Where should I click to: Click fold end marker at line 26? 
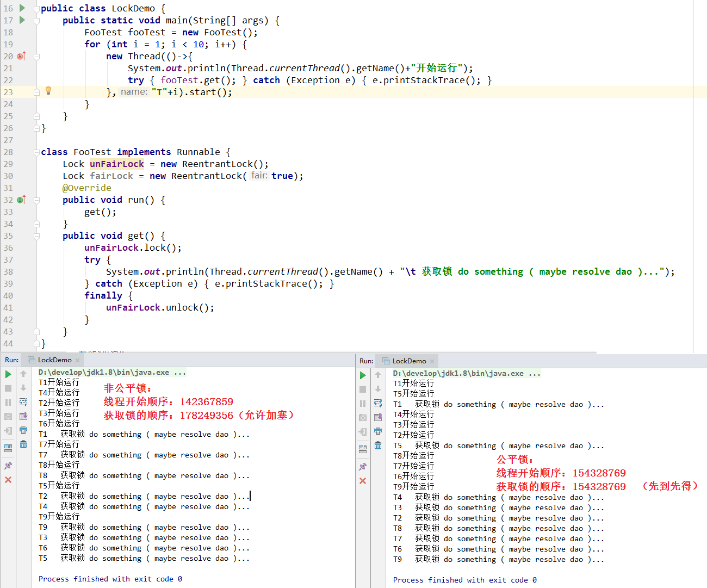[x=36, y=128]
